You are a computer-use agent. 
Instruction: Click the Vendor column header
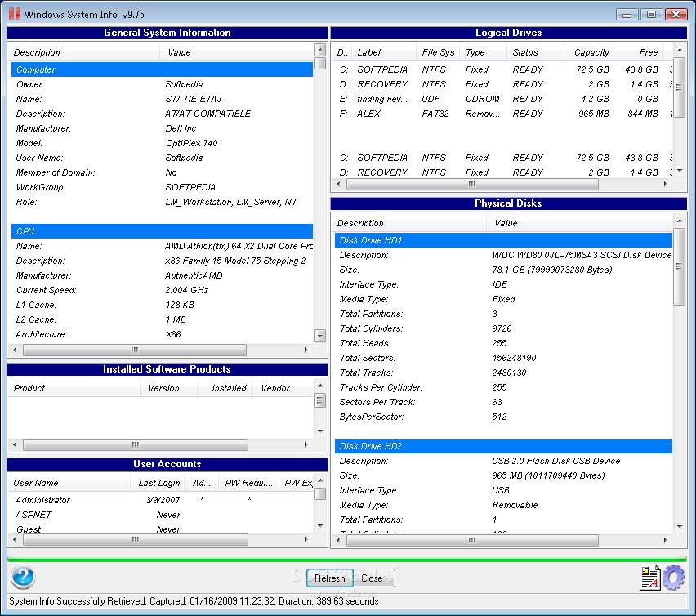[283, 388]
